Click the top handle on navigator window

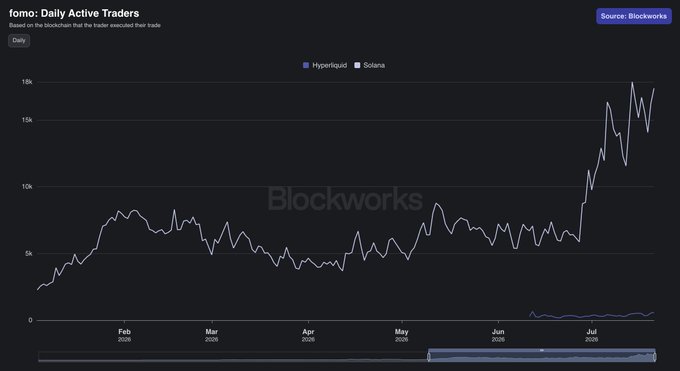542,350
